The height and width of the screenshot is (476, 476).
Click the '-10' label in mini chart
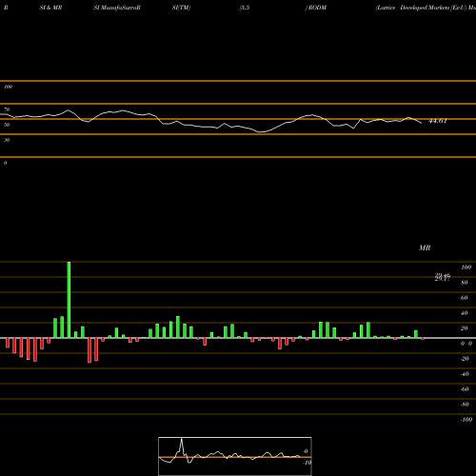[307, 463]
